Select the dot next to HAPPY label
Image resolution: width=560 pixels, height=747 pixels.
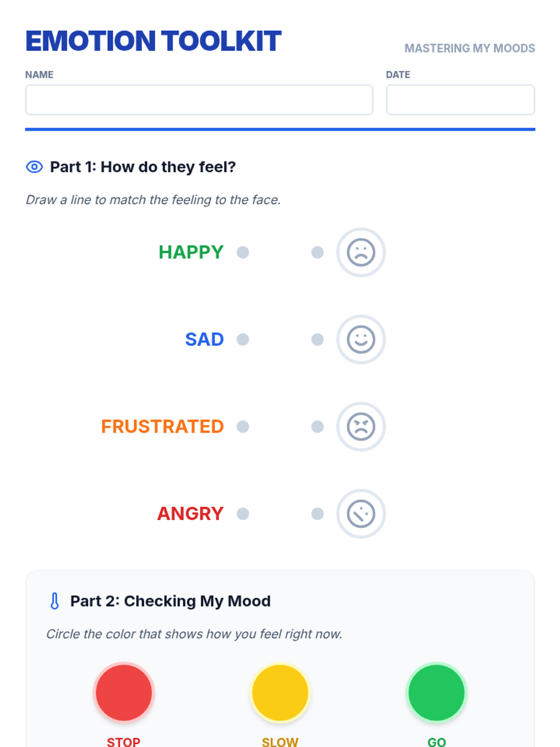[243, 252]
